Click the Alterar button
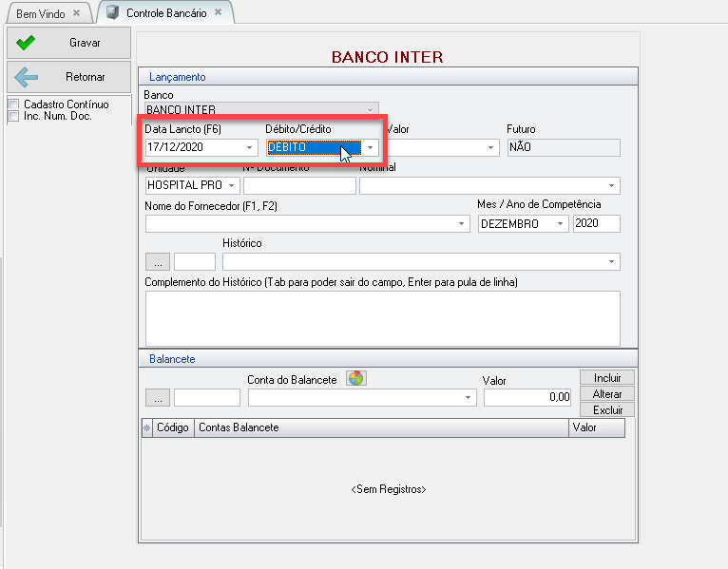This screenshot has width=728, height=569. point(607,394)
